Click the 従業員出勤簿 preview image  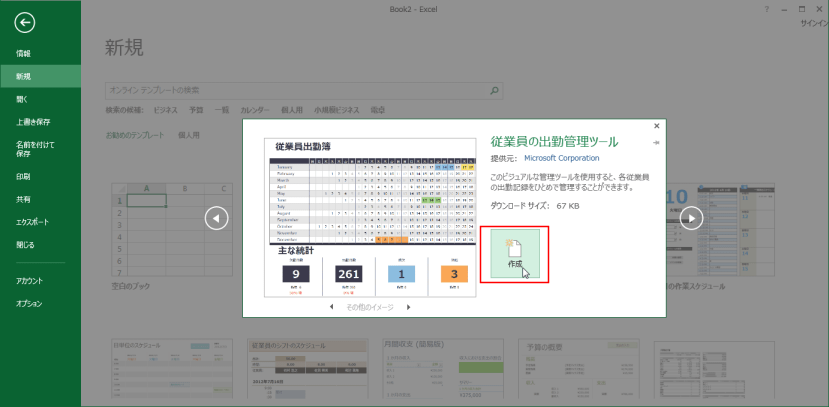[x=370, y=217]
